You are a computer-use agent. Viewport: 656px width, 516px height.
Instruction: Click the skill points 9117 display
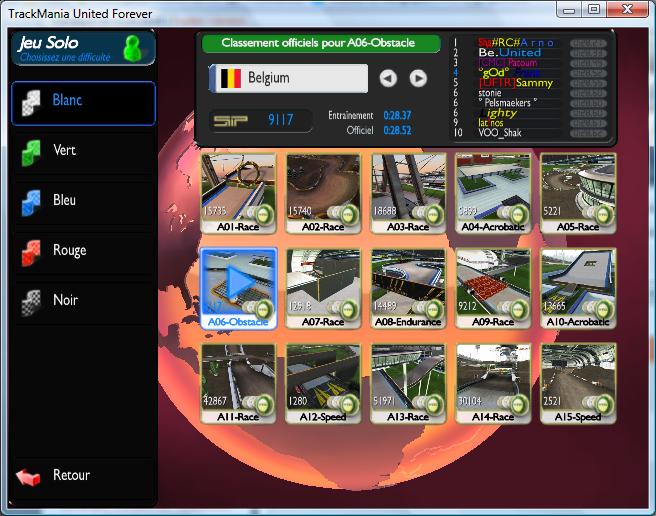(255, 120)
